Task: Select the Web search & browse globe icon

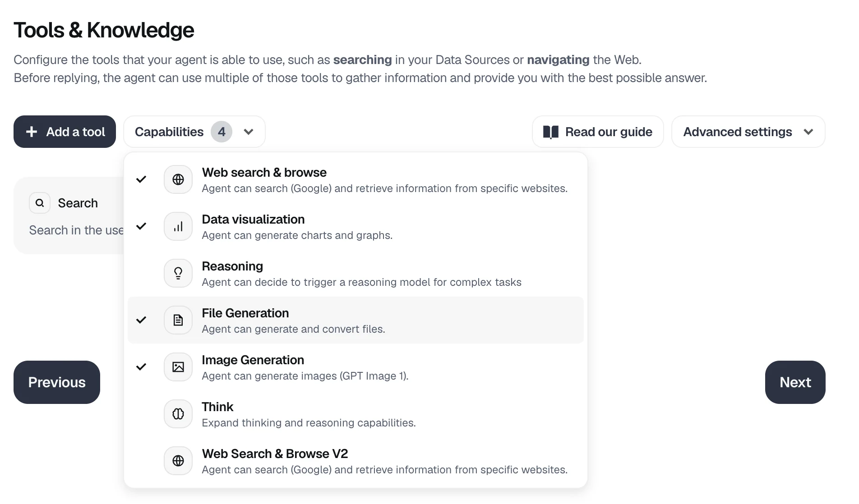Action: pyautogui.click(x=178, y=179)
